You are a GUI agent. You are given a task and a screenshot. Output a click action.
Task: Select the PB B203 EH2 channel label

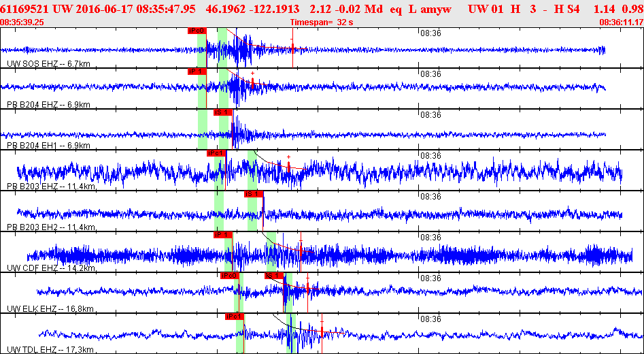click(52, 227)
